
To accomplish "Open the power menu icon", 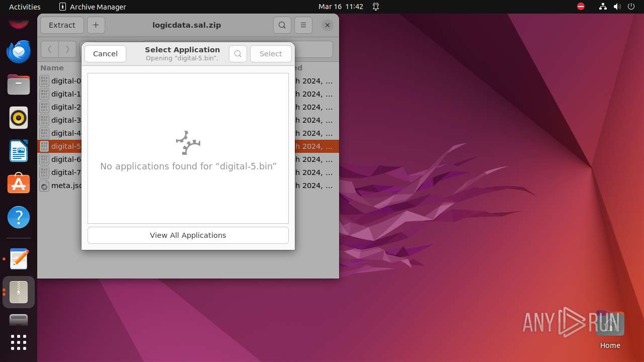I will (x=631, y=7).
